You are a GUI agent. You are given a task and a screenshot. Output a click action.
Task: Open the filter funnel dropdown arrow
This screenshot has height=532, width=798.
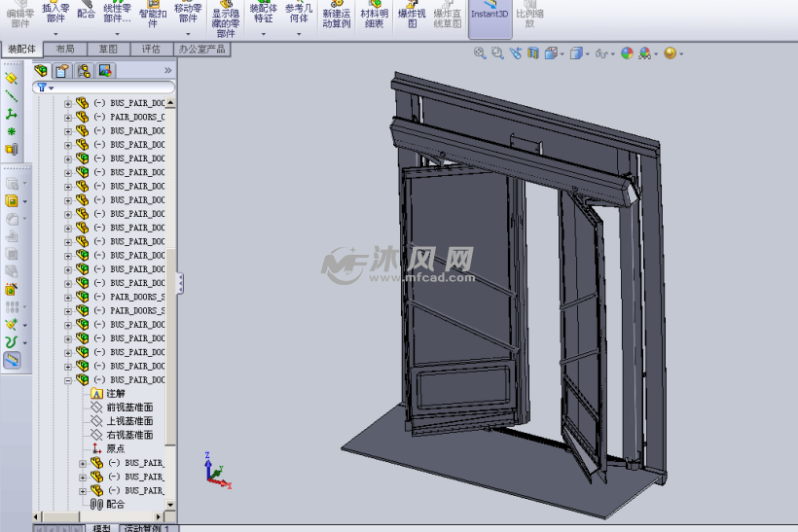[x=51, y=89]
